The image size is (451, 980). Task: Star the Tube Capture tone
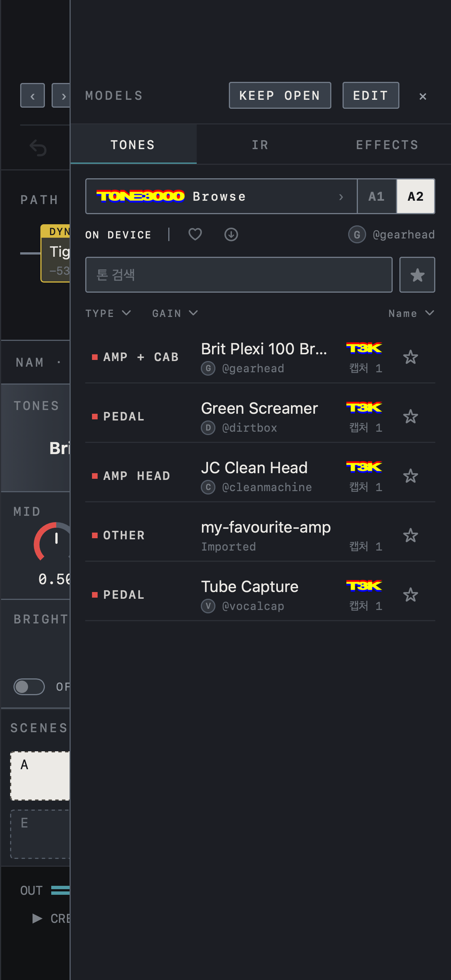(x=410, y=595)
